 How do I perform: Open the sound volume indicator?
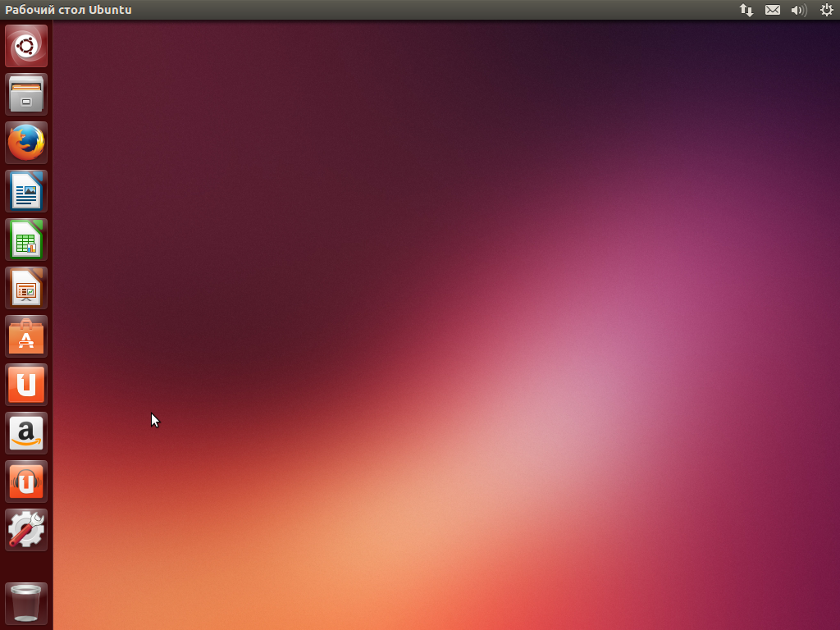[x=799, y=10]
